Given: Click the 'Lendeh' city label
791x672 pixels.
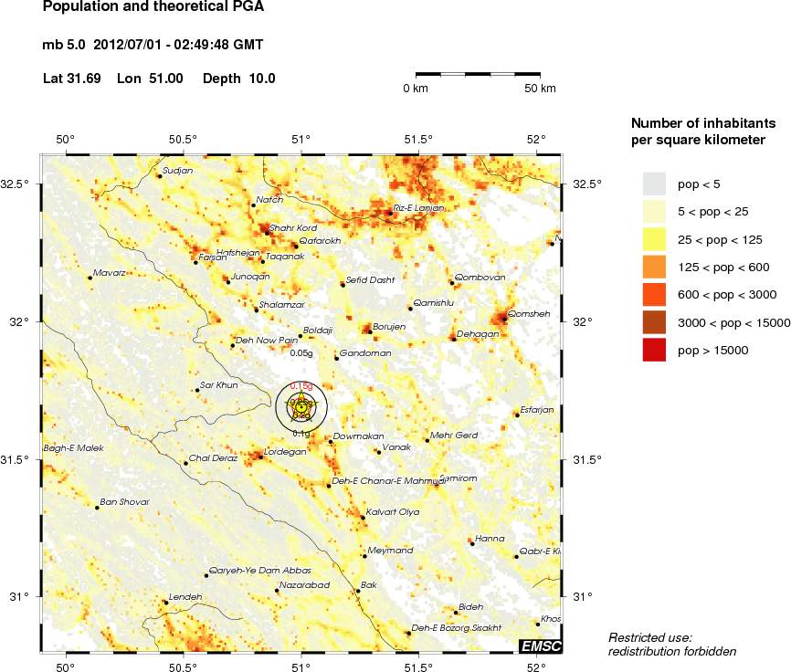Looking at the screenshot, I should (x=185, y=597).
